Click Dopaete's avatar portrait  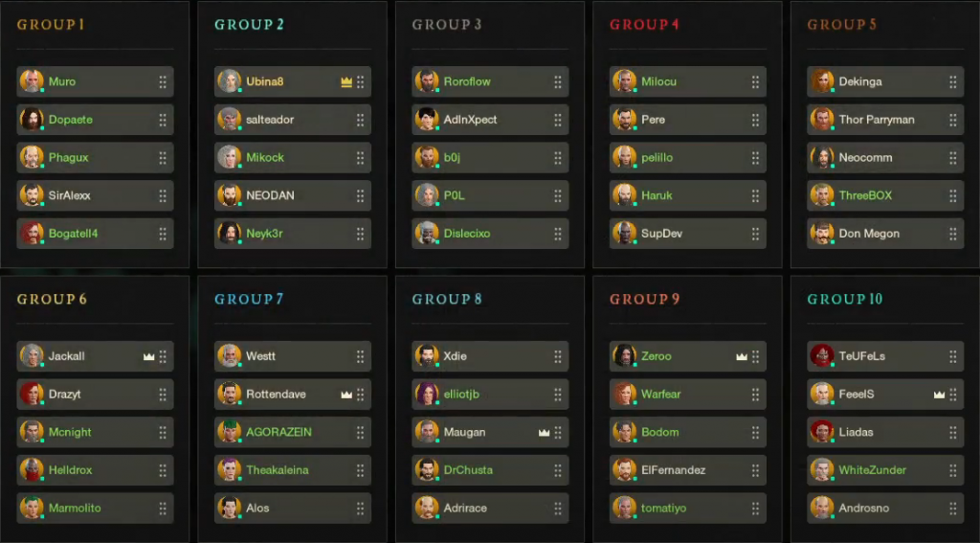pyautogui.click(x=32, y=120)
